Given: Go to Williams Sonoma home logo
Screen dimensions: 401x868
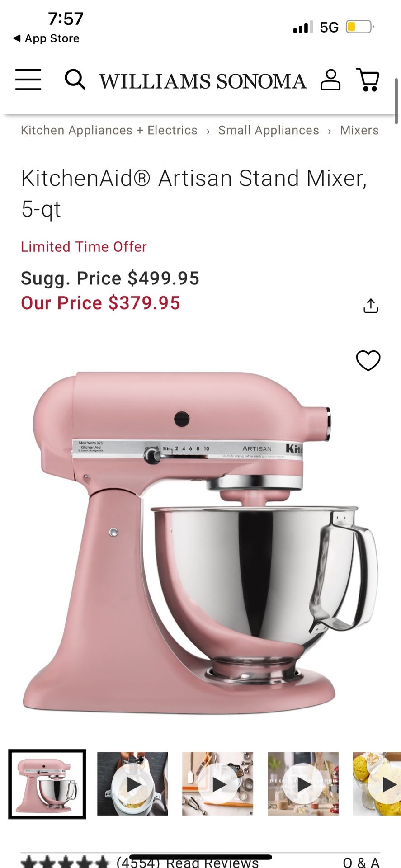Looking at the screenshot, I should 203,81.
